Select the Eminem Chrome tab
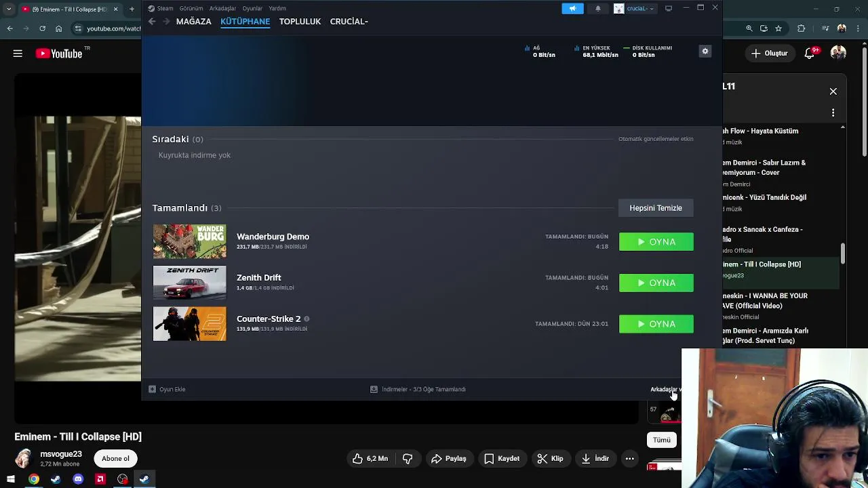 pyautogui.click(x=70, y=9)
